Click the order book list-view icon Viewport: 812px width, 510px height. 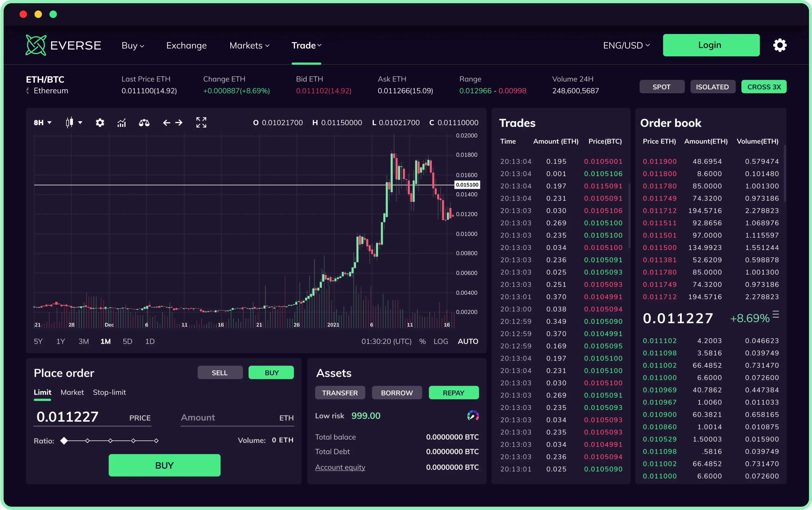click(x=776, y=314)
